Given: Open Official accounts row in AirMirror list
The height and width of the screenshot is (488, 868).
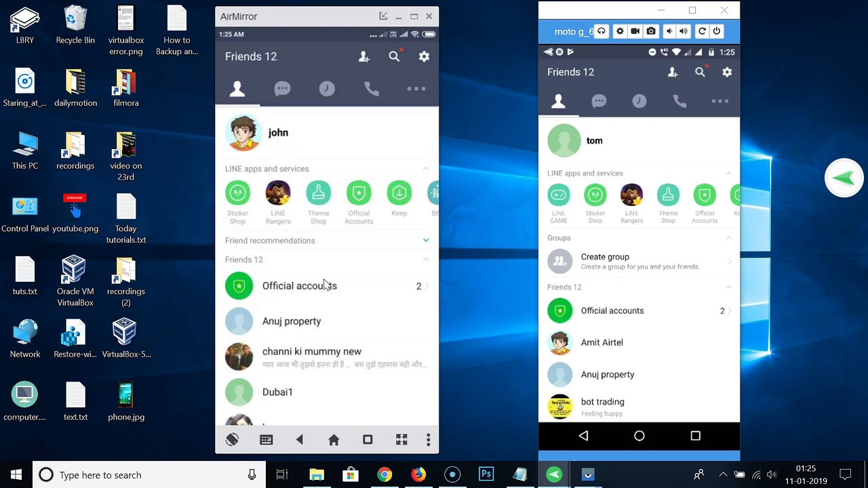Looking at the screenshot, I should (327, 286).
